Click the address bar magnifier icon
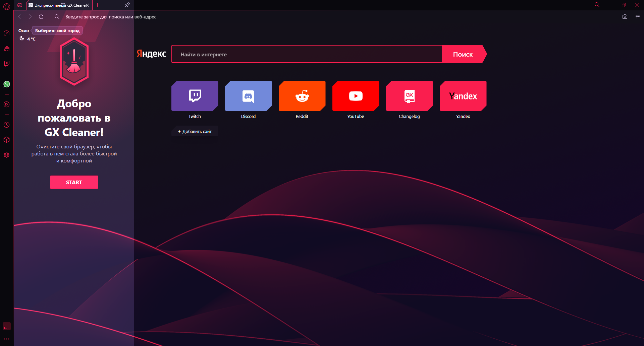 coord(57,17)
